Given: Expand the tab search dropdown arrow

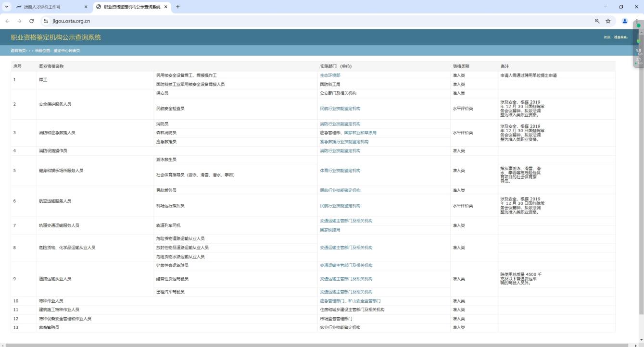Looking at the screenshot, I should [7, 7].
